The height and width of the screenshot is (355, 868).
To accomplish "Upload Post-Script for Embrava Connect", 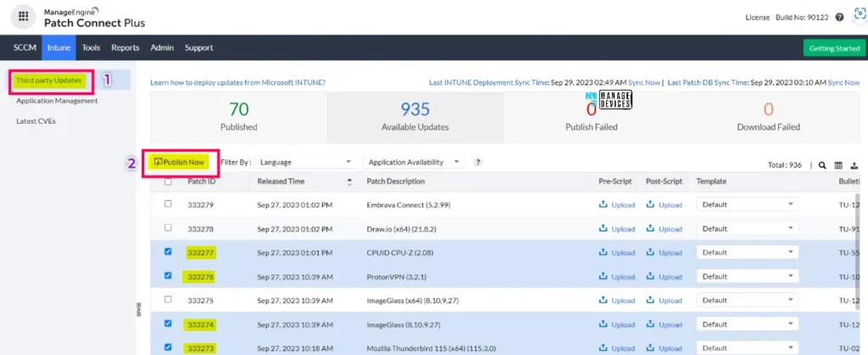I will click(x=665, y=204).
